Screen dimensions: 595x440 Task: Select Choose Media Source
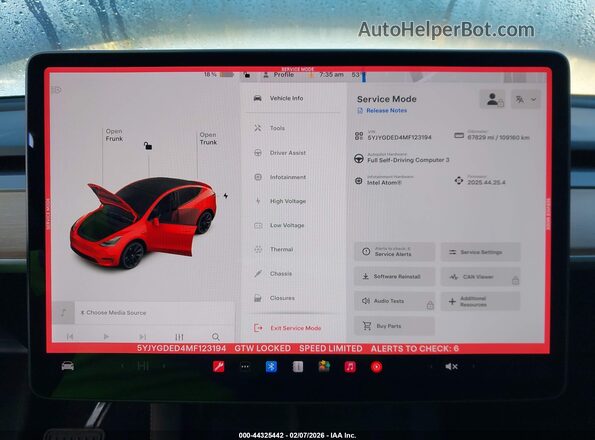(113, 313)
